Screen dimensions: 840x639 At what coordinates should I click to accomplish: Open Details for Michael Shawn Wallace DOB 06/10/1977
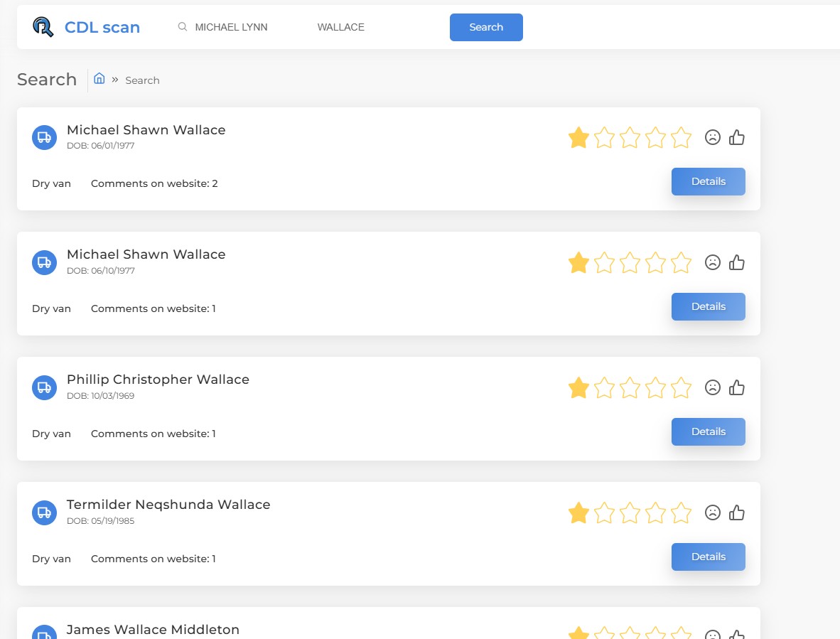point(708,306)
